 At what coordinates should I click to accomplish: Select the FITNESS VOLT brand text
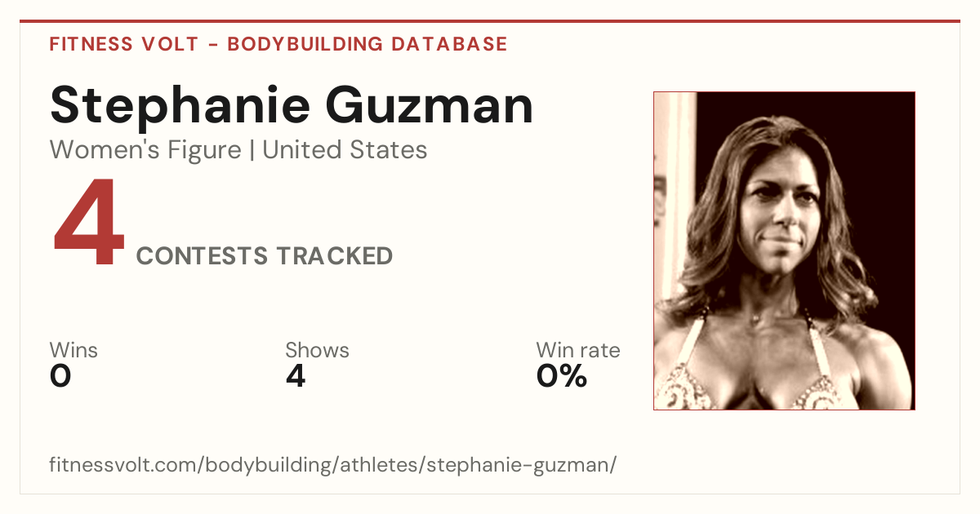coord(124,44)
